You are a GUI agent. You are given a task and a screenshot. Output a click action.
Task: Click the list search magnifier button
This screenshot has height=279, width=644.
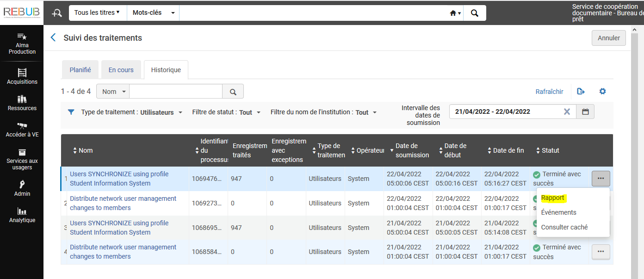233,92
